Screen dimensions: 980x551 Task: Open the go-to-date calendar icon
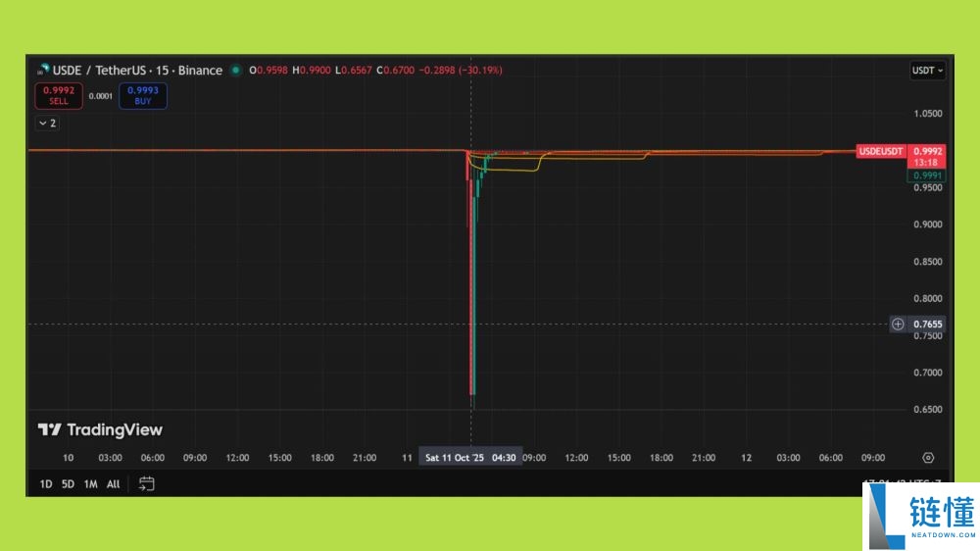click(147, 483)
